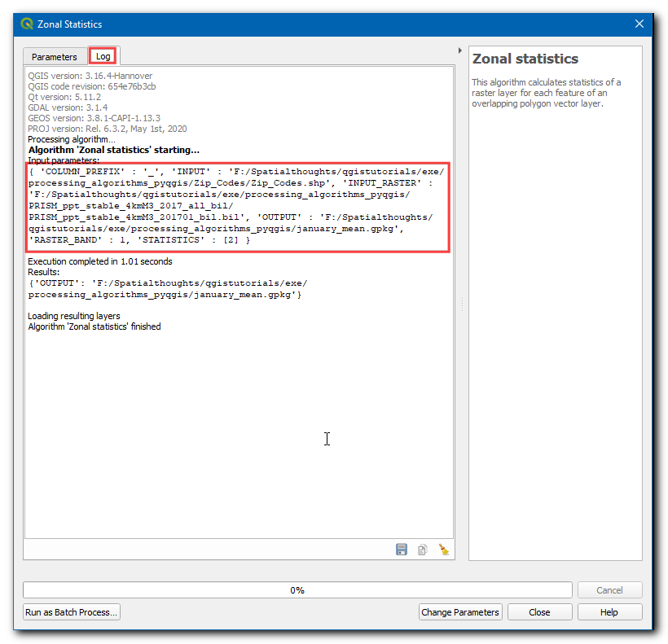The width and height of the screenshot is (668, 644).
Task: Click the Close button at the bottom
Action: click(538, 612)
